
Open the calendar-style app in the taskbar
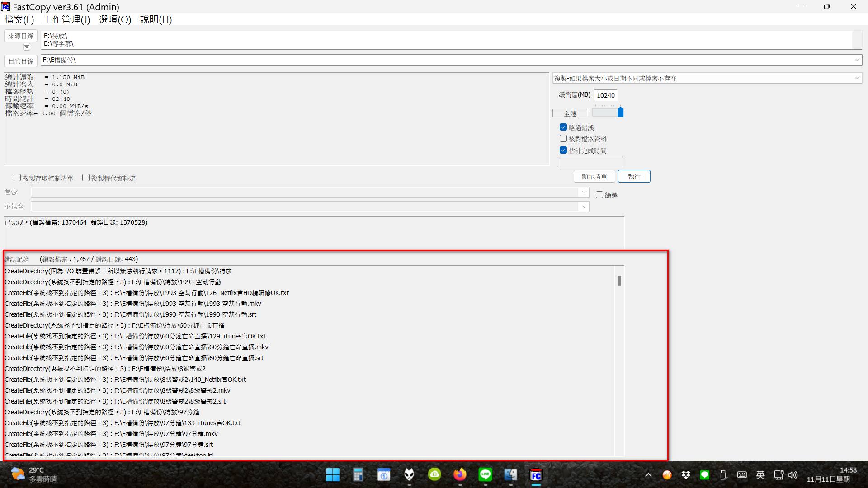[383, 475]
